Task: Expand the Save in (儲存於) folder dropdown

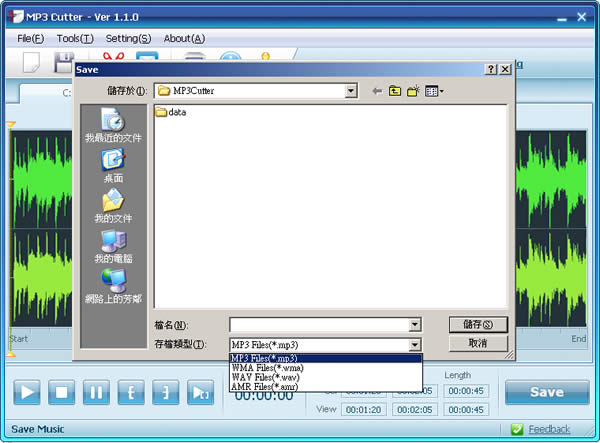Action: (351, 91)
